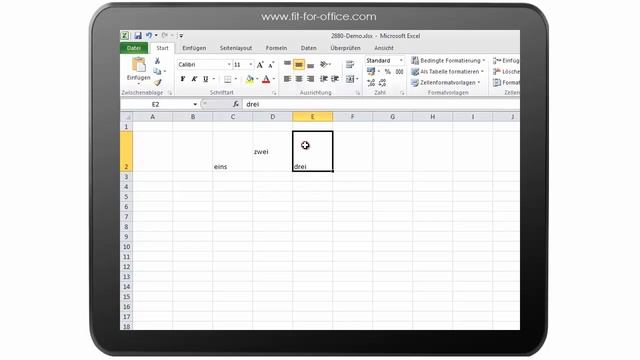This screenshot has height=360, width=640.
Task: Expand the Schriftart dialog launcher
Action: 274,93
